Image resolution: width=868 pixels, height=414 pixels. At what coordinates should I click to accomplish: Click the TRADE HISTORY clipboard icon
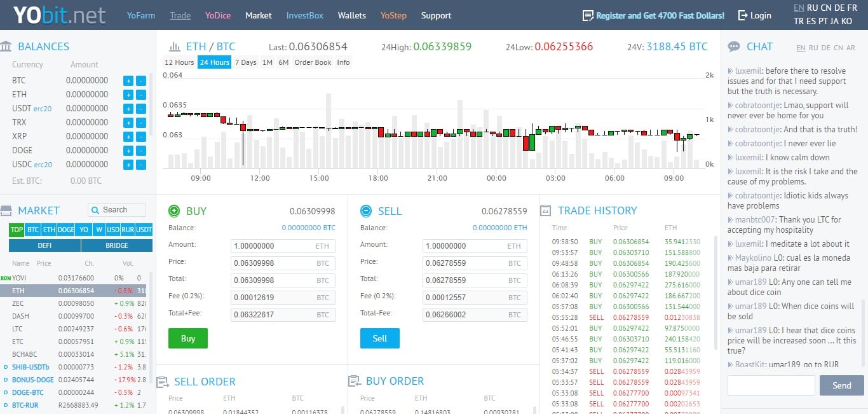pyautogui.click(x=545, y=210)
